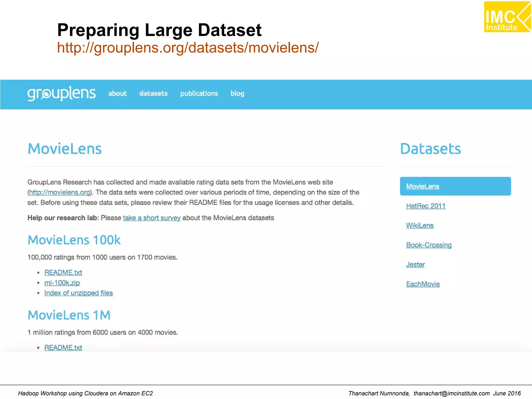The image size is (532, 399).
Task: Open the Jester dataset link
Action: tap(415, 264)
